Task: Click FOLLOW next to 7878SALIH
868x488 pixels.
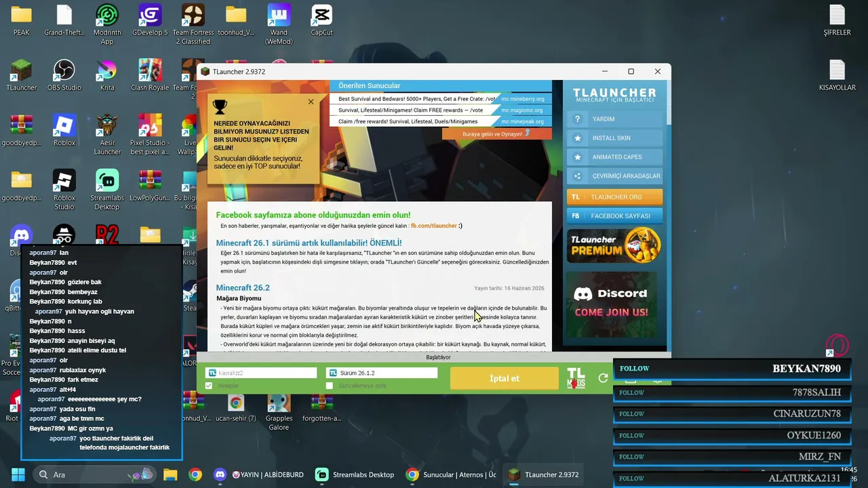Action: point(632,392)
